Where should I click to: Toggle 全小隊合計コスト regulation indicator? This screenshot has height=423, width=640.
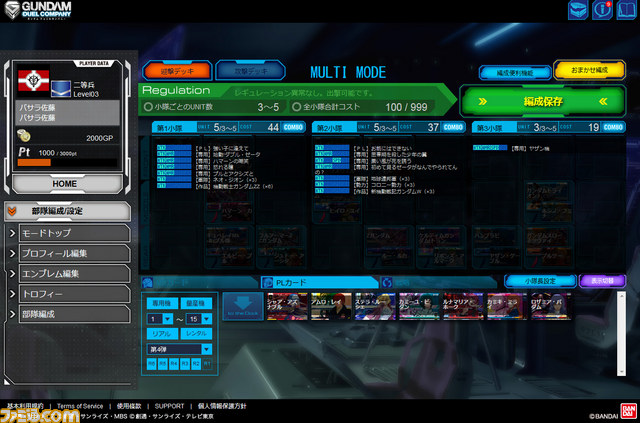296,107
